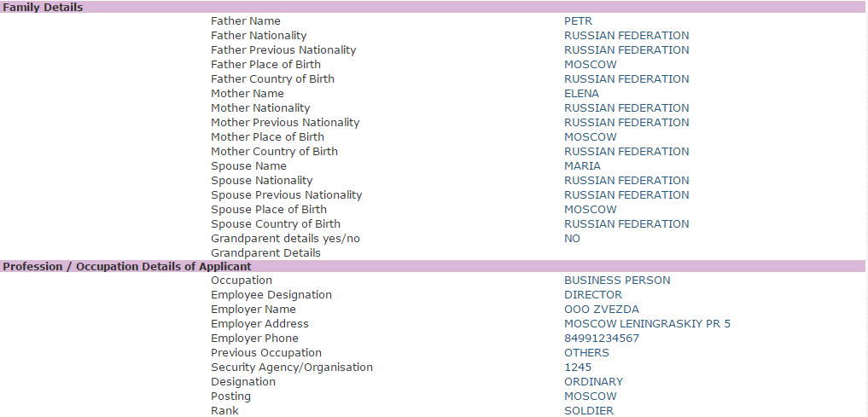Select the Designation value ORDINARY
868x417 pixels.
(593, 381)
